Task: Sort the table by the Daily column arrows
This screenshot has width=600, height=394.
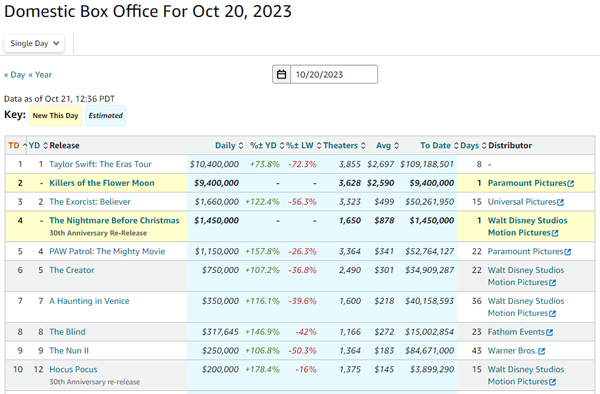Action: click(241, 146)
